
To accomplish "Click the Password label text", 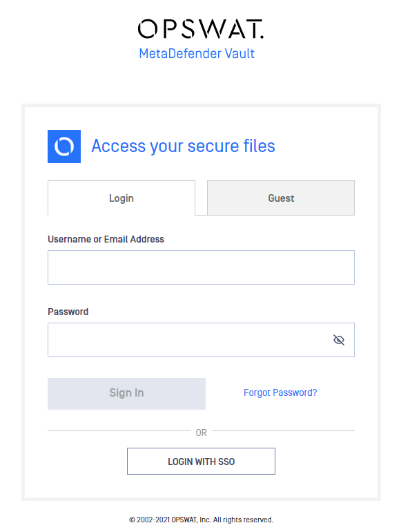I will (68, 312).
